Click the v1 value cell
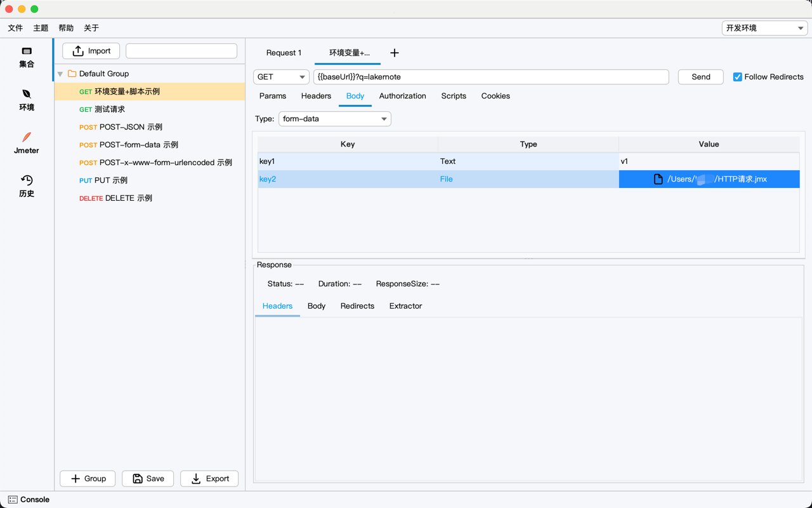 click(709, 161)
